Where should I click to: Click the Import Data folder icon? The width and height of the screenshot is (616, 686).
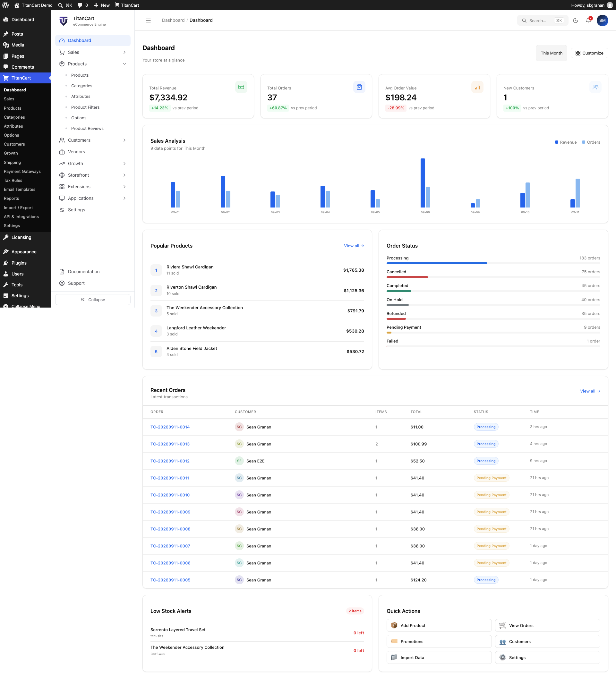tap(394, 657)
